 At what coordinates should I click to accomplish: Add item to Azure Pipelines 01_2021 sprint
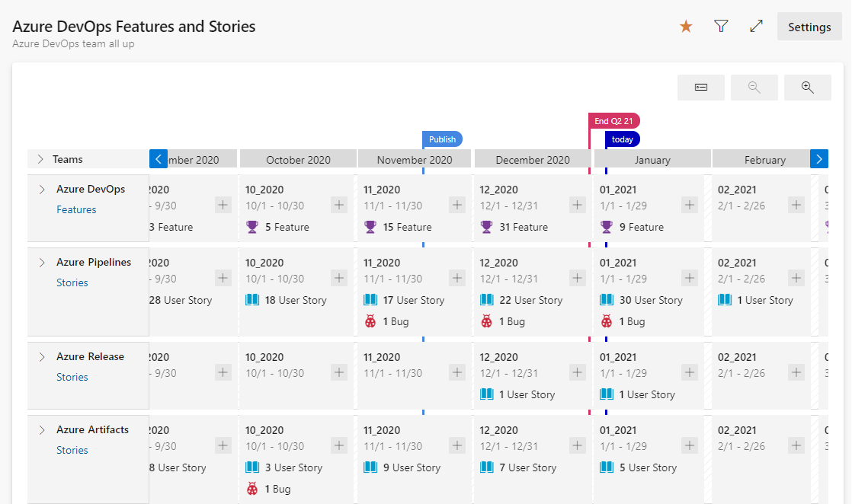[x=690, y=278]
